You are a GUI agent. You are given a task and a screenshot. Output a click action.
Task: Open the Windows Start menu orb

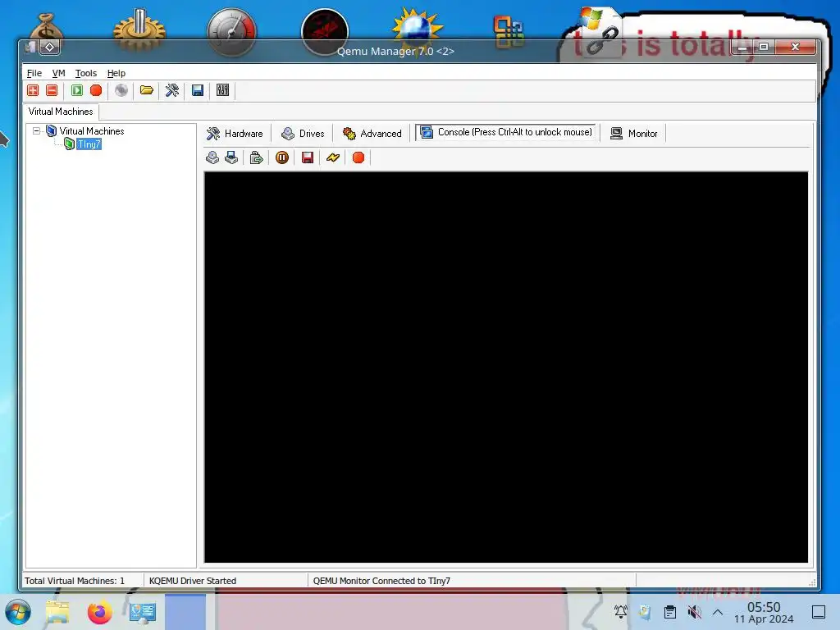click(x=18, y=612)
